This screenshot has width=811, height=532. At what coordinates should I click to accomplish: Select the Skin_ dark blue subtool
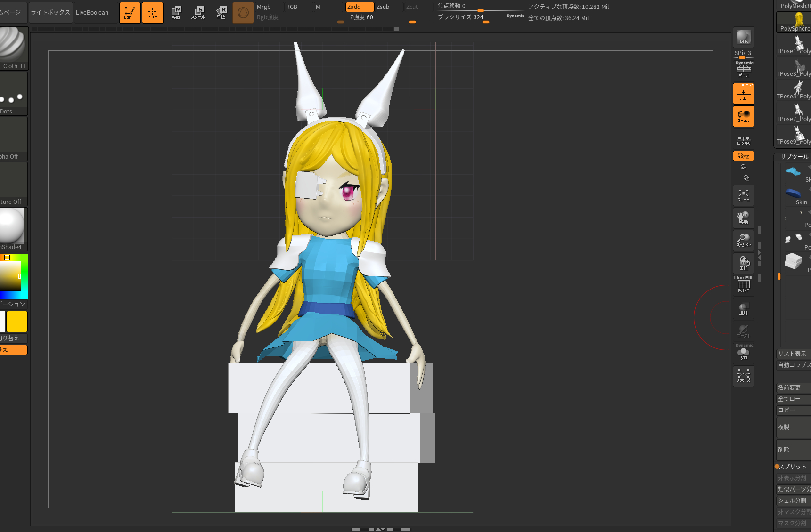pos(794,193)
